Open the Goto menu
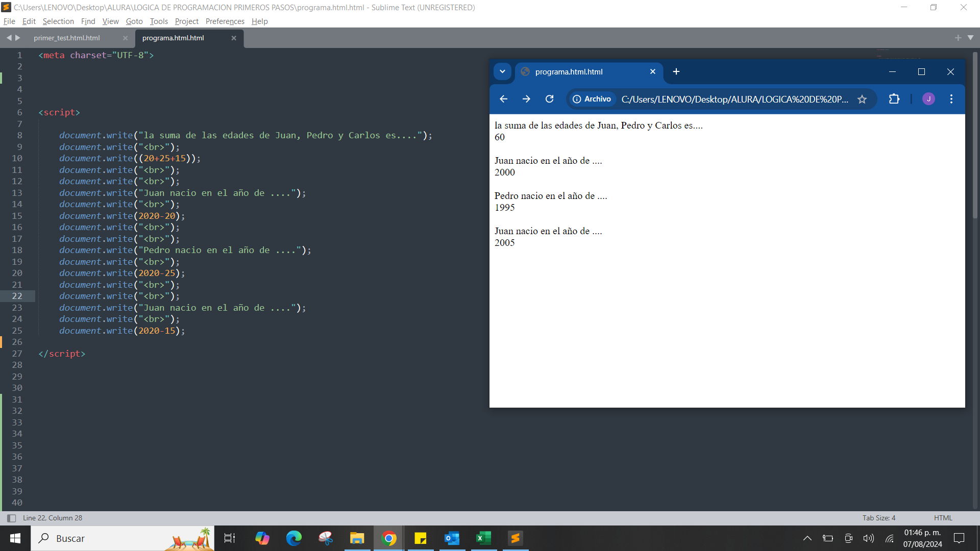 (x=134, y=21)
